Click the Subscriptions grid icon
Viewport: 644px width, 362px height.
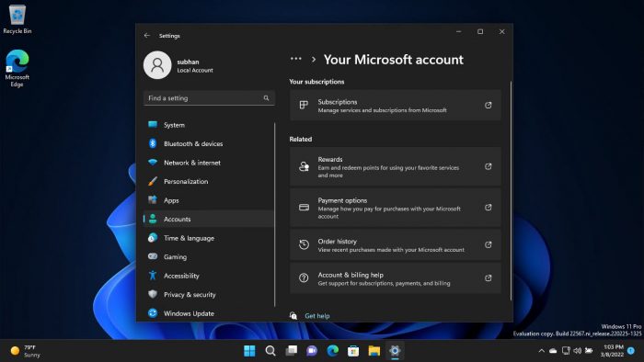tap(304, 106)
